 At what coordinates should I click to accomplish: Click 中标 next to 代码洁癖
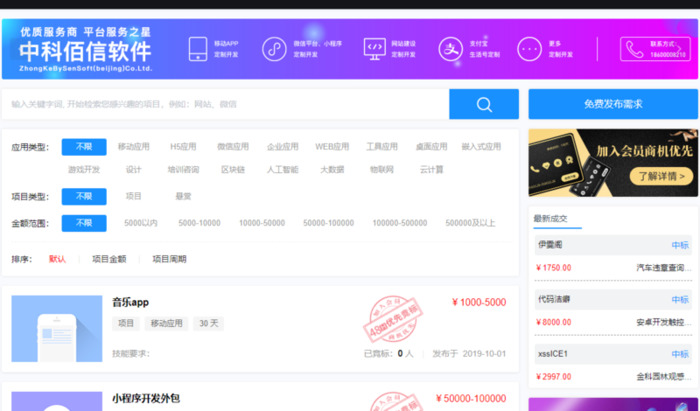[680, 300]
